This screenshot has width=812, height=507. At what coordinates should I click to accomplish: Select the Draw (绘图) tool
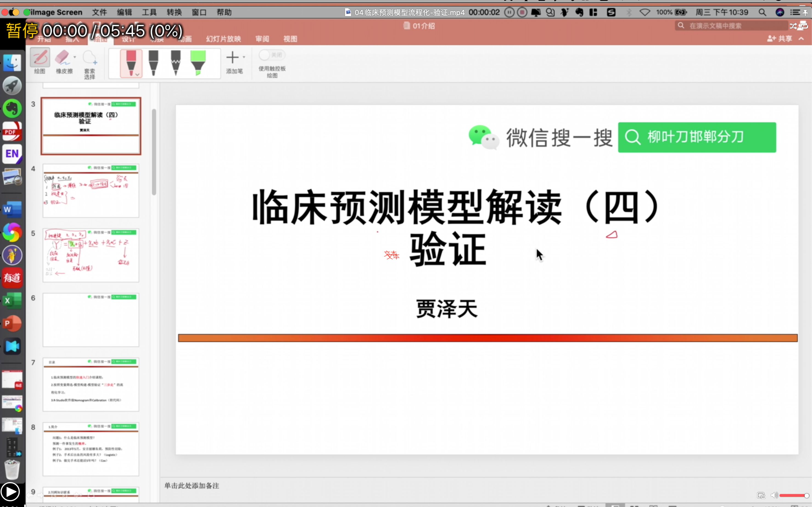pos(40,58)
